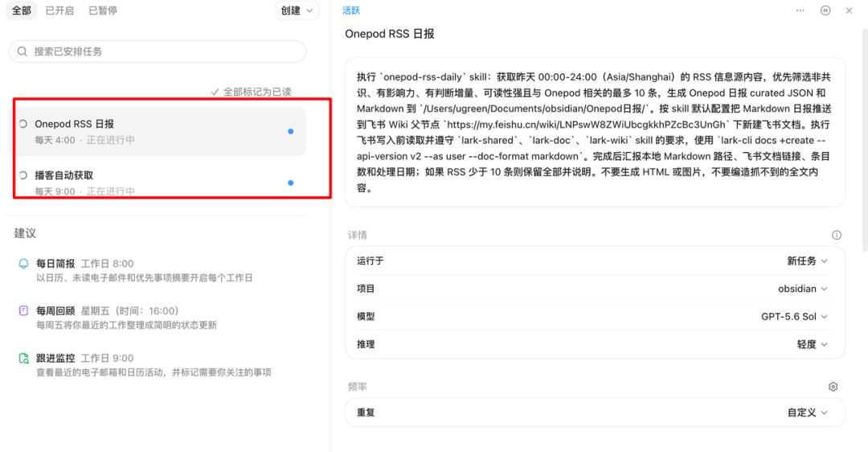
Task: Open the three-dot more options menu
Action: pyautogui.click(x=800, y=10)
